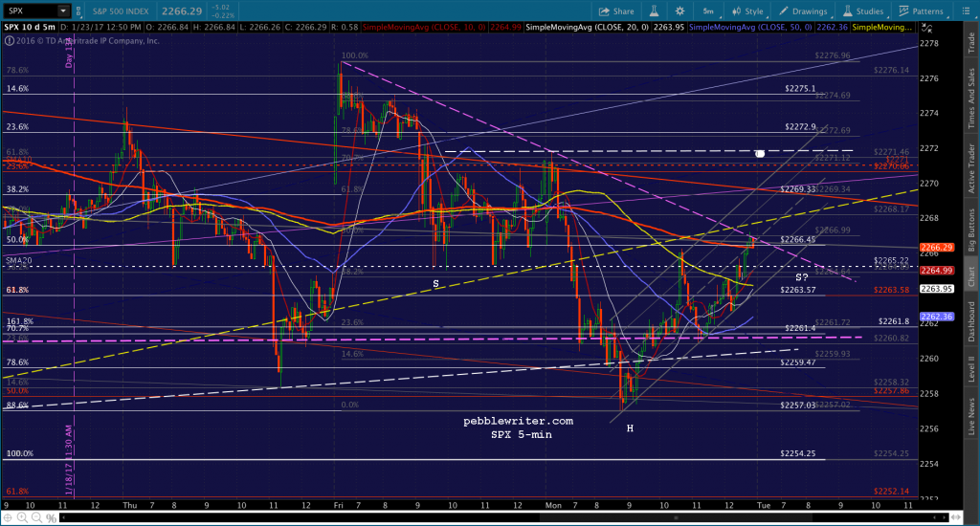
Task: Click the left scroll arrow of time scrollbar
Action: (62, 518)
